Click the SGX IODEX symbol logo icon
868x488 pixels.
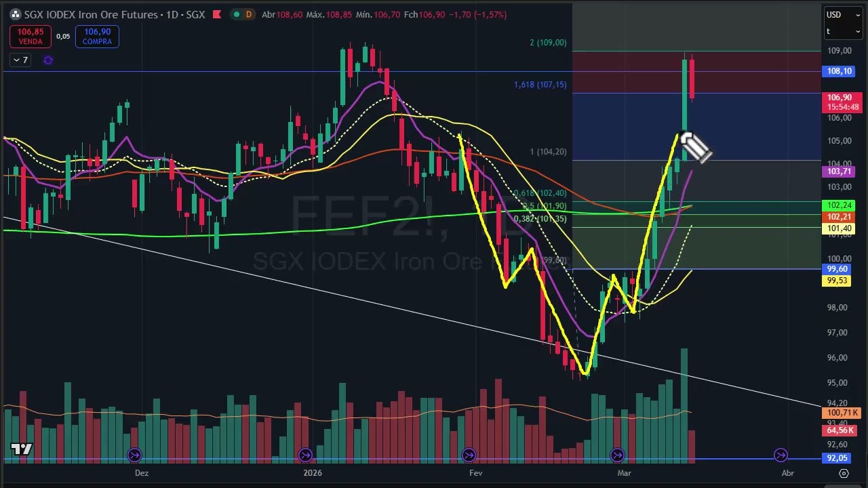point(15,14)
